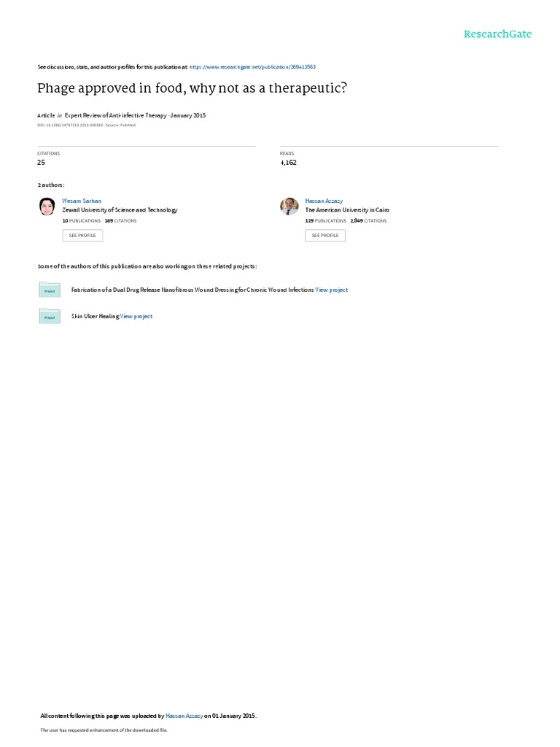Open View project link for Skin Ulcer Healing

[x=136, y=317]
